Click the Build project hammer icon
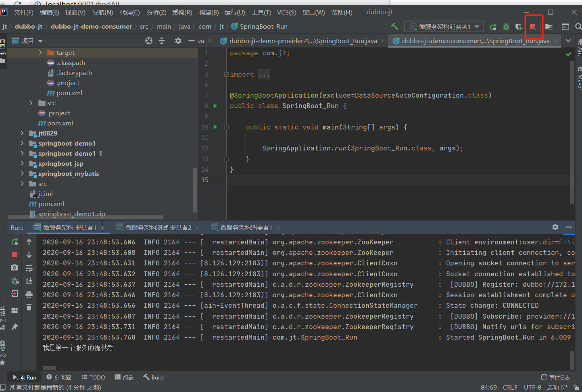 click(x=394, y=27)
